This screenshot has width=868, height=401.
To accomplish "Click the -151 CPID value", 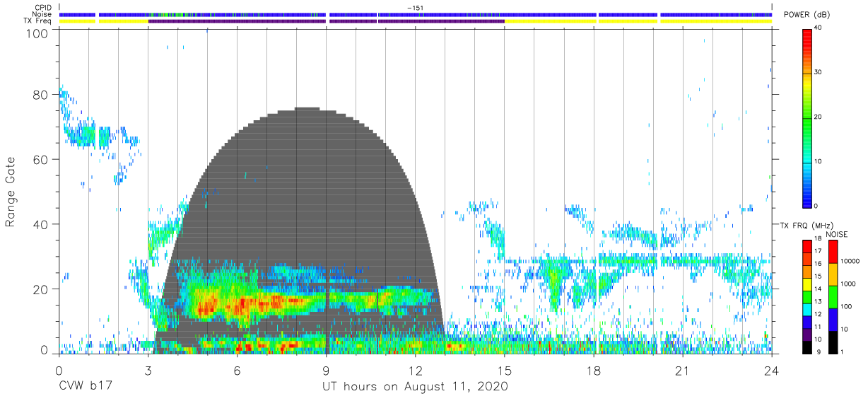I will coord(414,8).
